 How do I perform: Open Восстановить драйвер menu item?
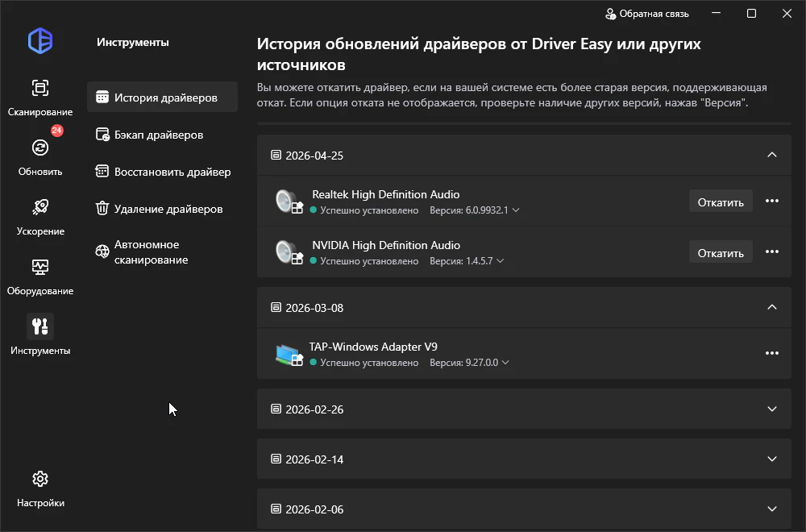tap(162, 172)
